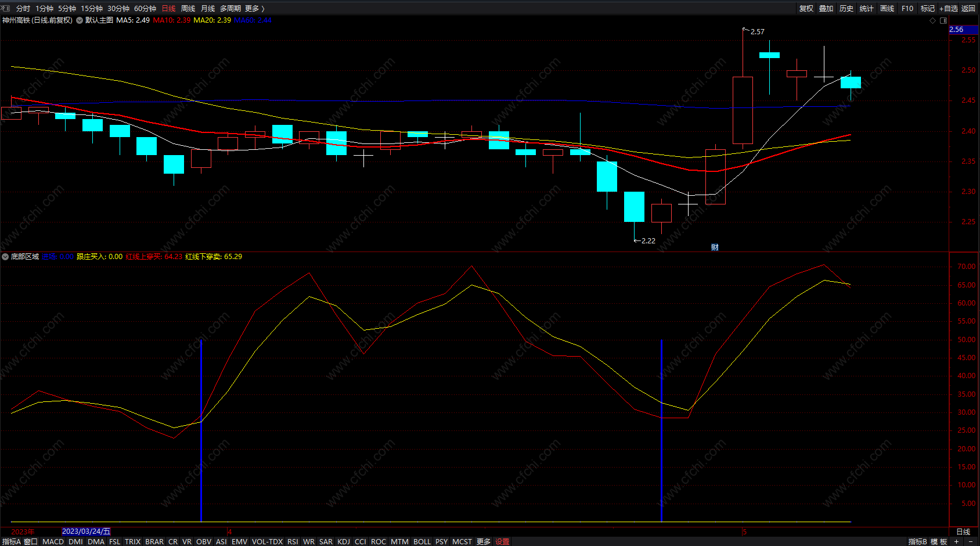Click the 2023/03/24 date marker
The height and width of the screenshot is (546, 980).
coord(86,531)
